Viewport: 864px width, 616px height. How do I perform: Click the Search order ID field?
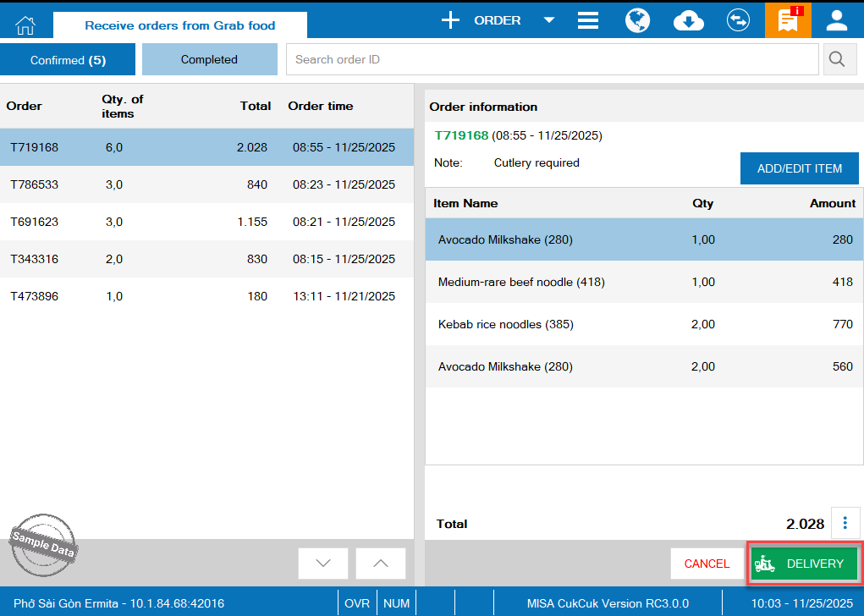pos(552,60)
